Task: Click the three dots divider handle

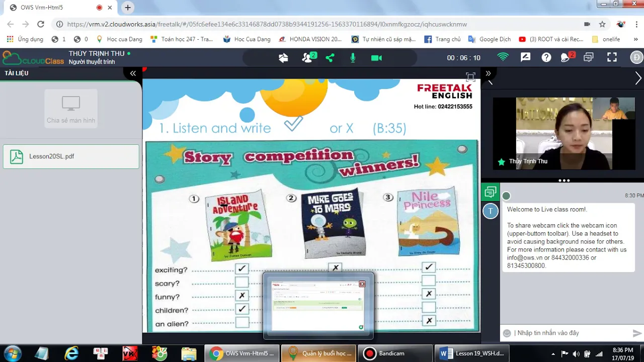Action: (x=564, y=180)
